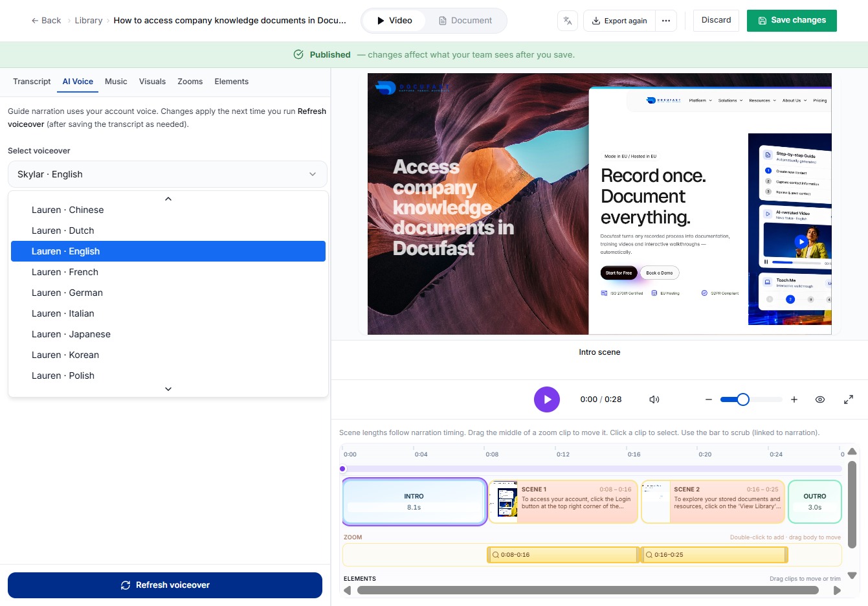Image resolution: width=868 pixels, height=606 pixels.
Task: Open the Skylar · English voiceover dropdown
Action: click(168, 174)
